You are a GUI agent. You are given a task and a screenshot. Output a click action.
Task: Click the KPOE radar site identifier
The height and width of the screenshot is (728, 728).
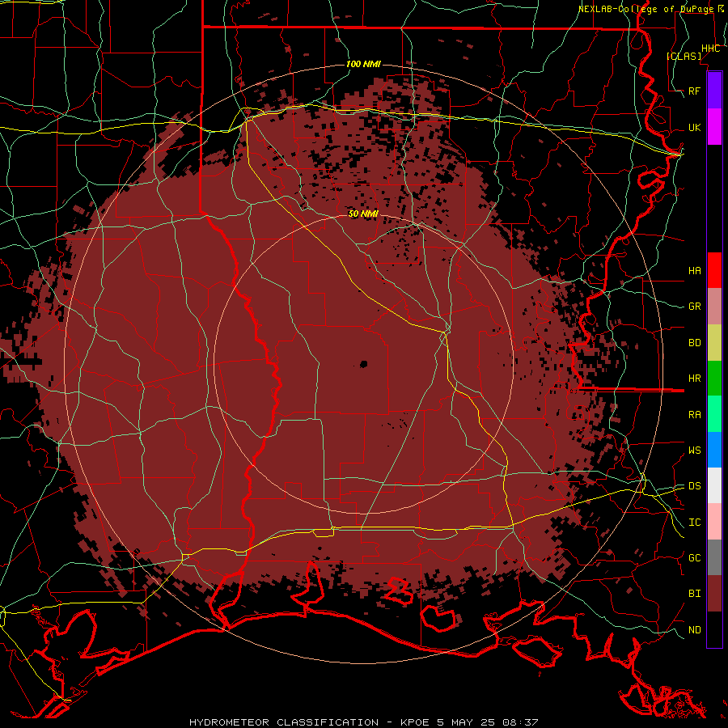click(x=414, y=722)
